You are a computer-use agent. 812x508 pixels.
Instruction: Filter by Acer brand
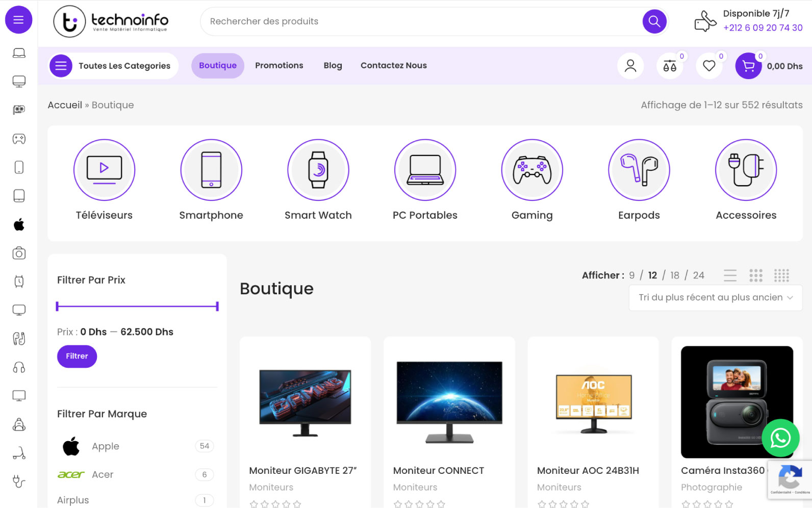point(103,475)
